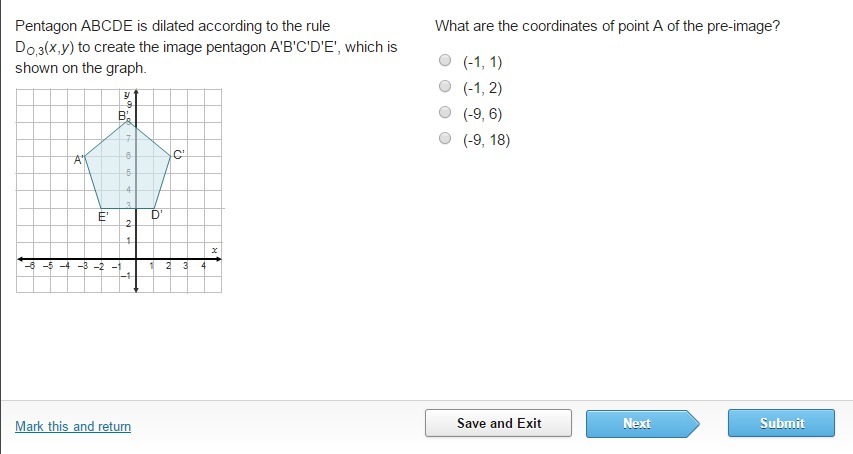853x454 pixels.
Task: Click the Save and Exit button
Action: (x=498, y=423)
